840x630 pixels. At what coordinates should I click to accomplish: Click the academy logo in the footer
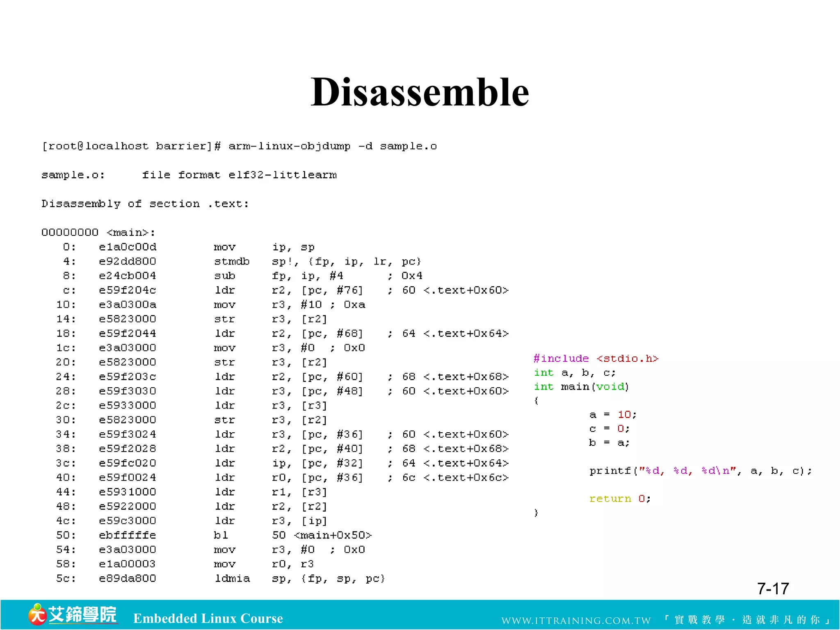tap(73, 614)
